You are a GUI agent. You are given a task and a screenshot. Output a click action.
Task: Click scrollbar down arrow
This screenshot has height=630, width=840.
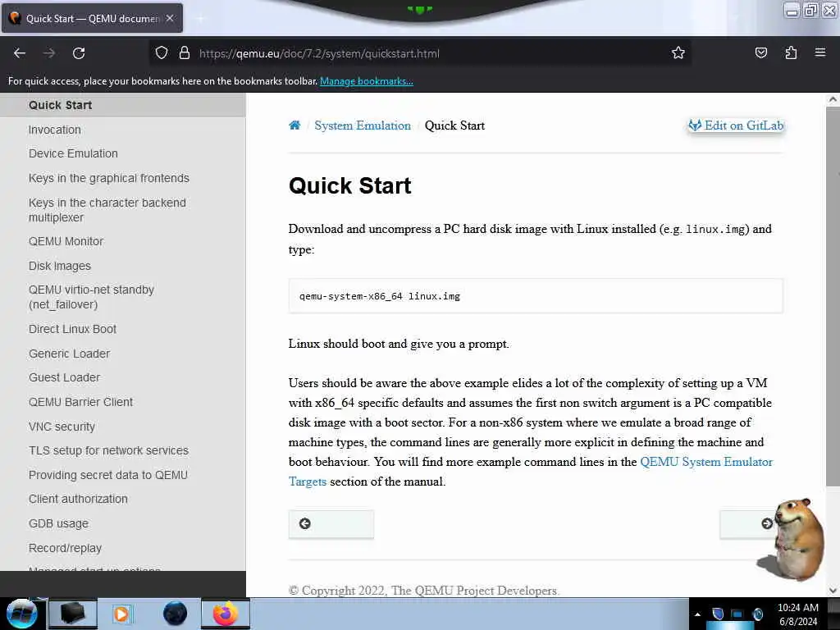coord(833,591)
